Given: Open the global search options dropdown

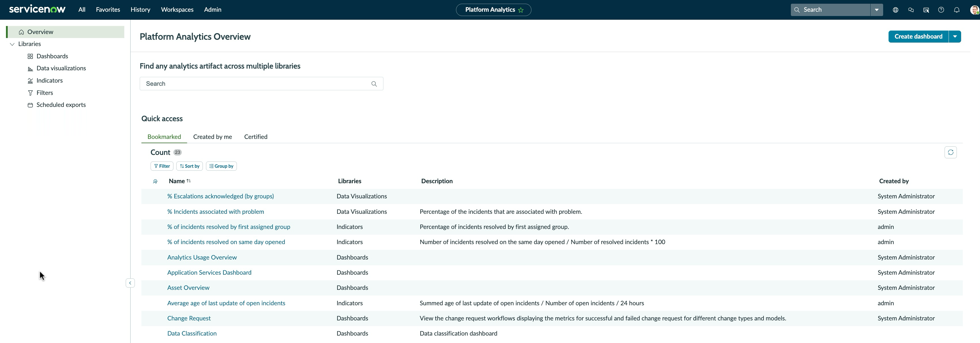Looking at the screenshot, I should [877, 10].
